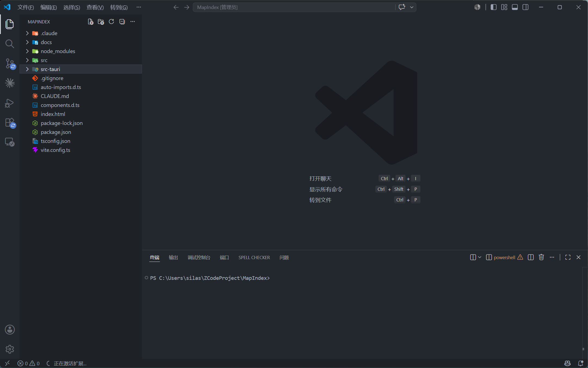This screenshot has width=588, height=368.
Task: Maximize the terminal panel size
Action: pyautogui.click(x=568, y=257)
